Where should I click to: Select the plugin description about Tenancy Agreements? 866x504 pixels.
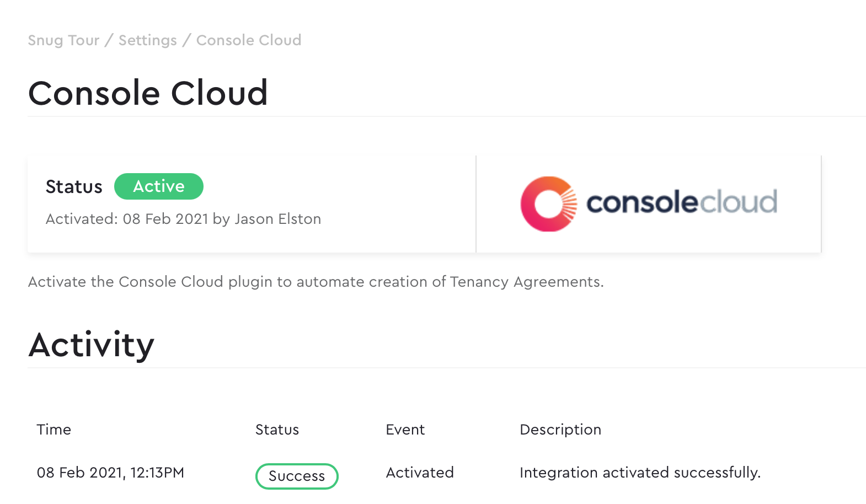316,282
